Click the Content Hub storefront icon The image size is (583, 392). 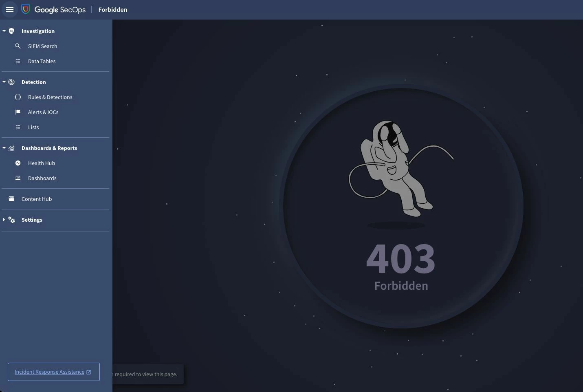[x=11, y=199]
